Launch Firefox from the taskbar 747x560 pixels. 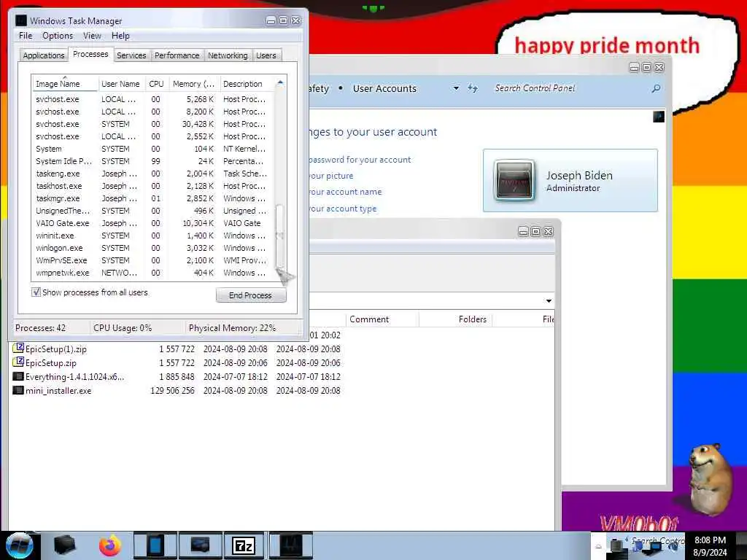(110, 545)
